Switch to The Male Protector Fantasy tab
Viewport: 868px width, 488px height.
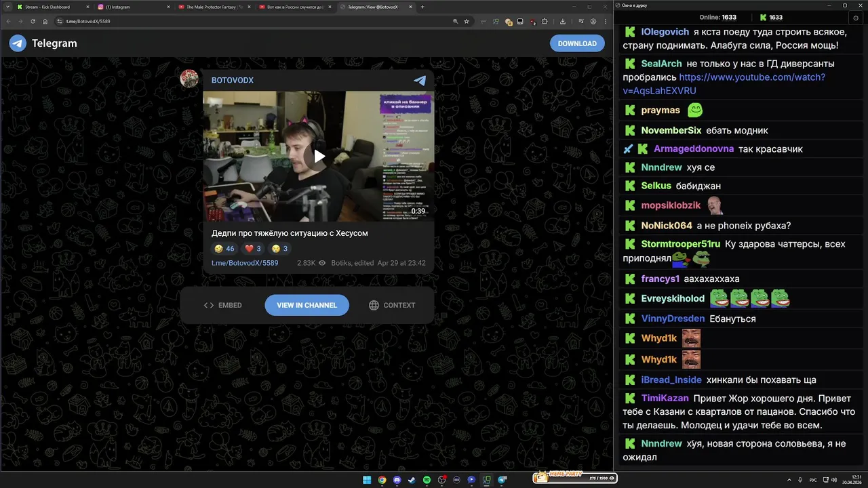214,7
